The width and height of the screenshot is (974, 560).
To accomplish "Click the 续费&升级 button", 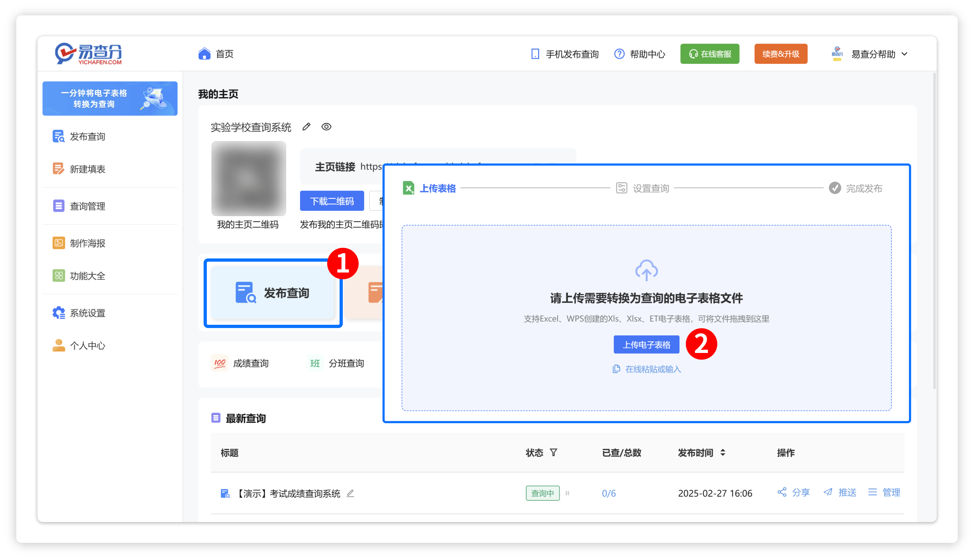I will pyautogui.click(x=781, y=54).
